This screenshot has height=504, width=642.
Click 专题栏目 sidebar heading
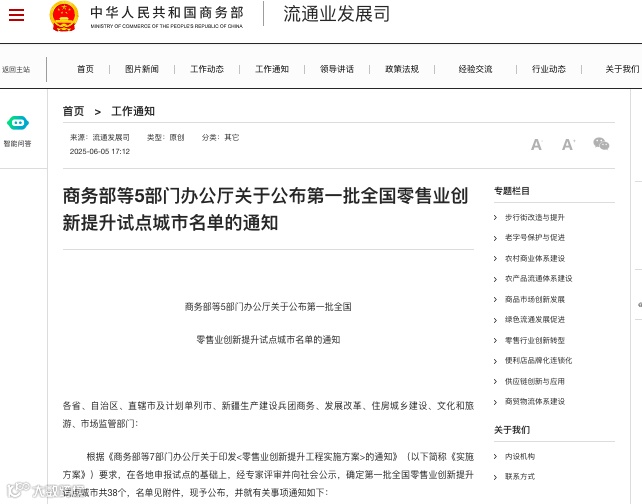tap(512, 191)
